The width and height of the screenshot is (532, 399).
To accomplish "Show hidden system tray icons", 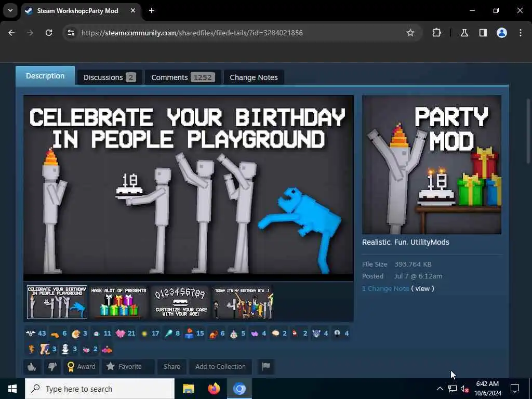I will [440, 389].
